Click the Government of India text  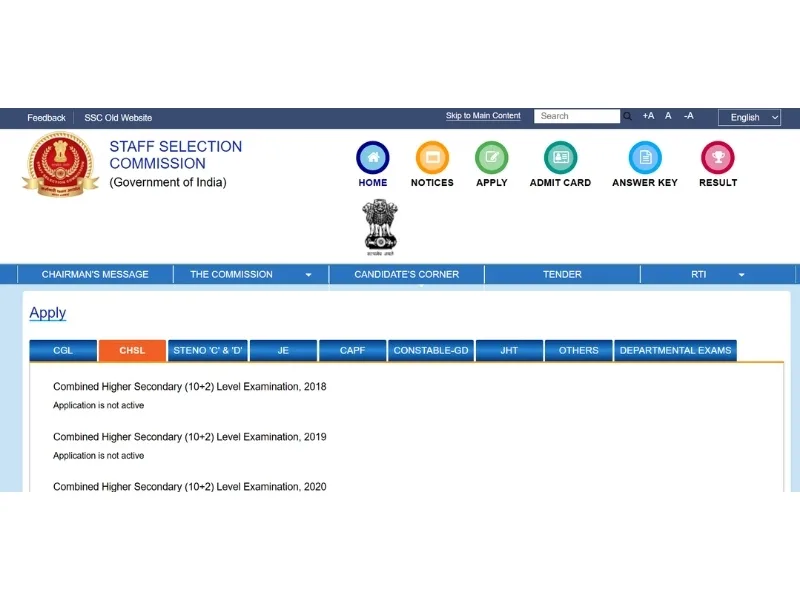point(168,183)
